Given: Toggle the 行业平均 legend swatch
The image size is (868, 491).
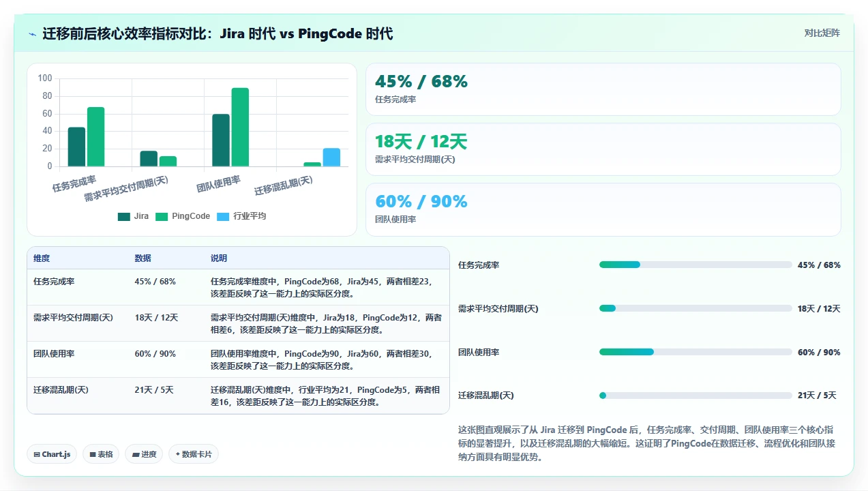Looking at the screenshot, I should pos(223,216).
